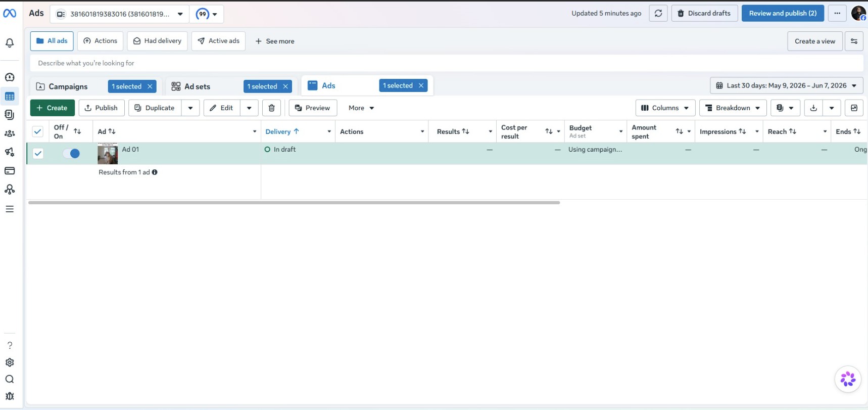Click the Preview button
The width and height of the screenshot is (868, 410).
pyautogui.click(x=313, y=108)
